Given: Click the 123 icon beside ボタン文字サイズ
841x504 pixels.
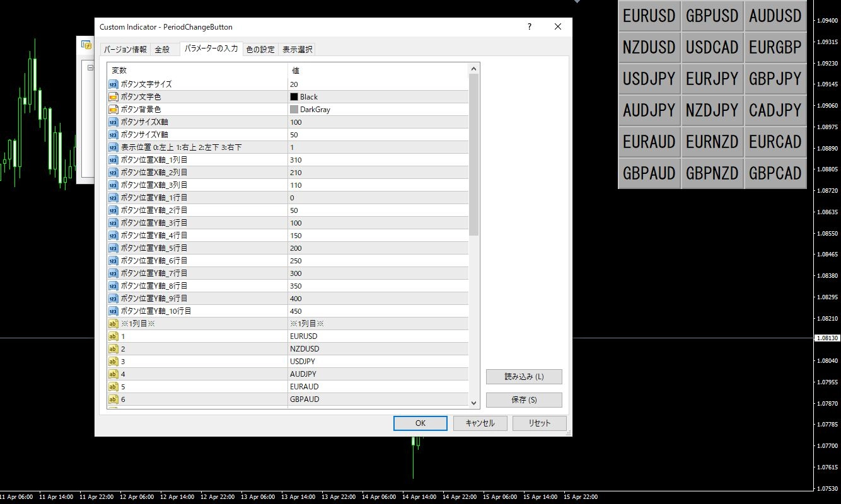Looking at the screenshot, I should click(x=113, y=84).
